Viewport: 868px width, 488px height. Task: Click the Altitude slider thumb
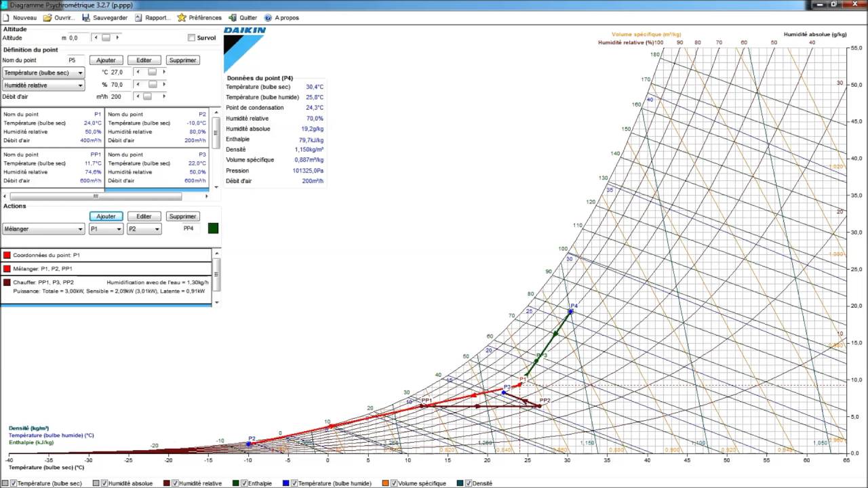coord(106,38)
